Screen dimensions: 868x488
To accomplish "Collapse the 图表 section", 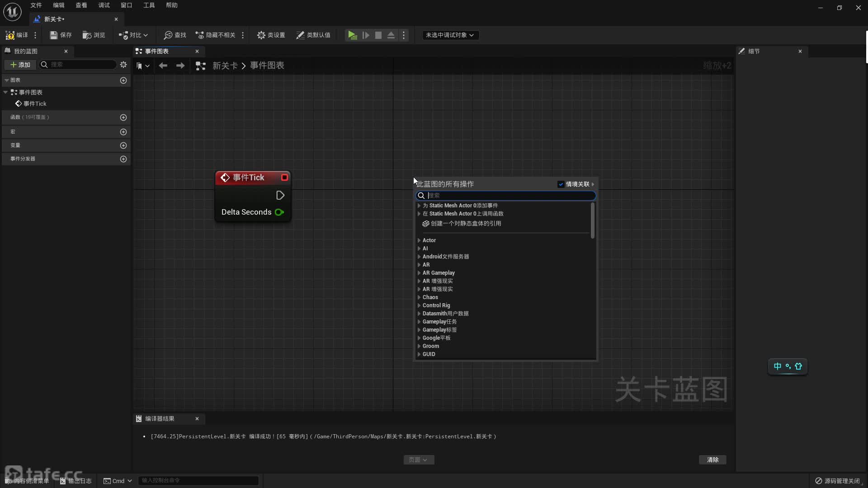I will 7,80.
